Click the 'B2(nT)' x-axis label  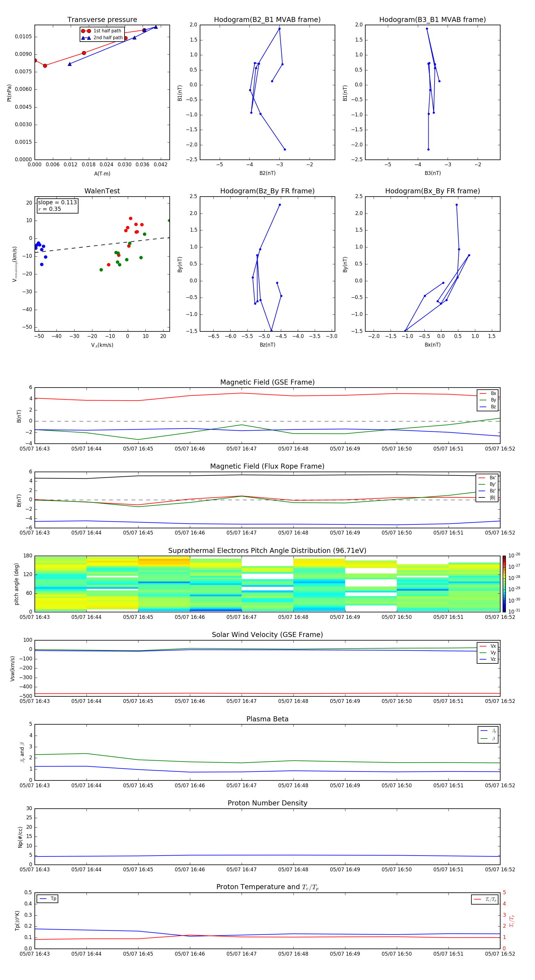point(267,173)
